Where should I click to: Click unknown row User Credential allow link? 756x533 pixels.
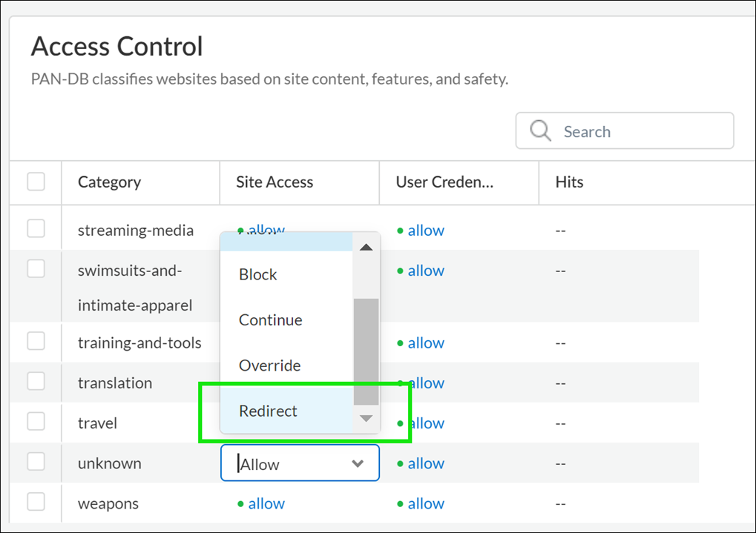pyautogui.click(x=426, y=463)
